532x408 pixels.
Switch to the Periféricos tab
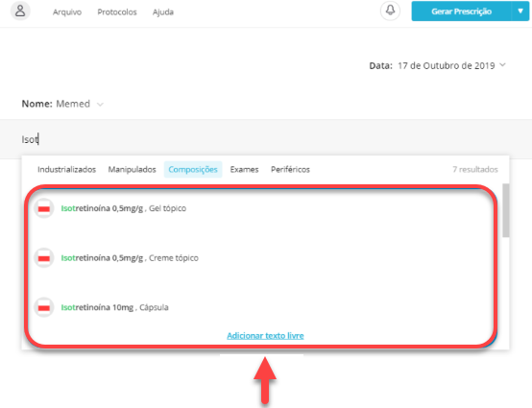point(290,169)
